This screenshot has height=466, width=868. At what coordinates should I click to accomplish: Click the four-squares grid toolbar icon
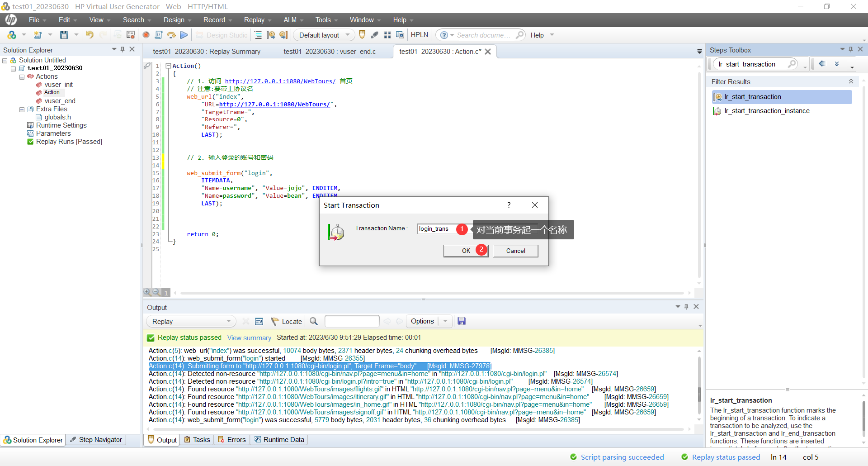click(x=387, y=35)
